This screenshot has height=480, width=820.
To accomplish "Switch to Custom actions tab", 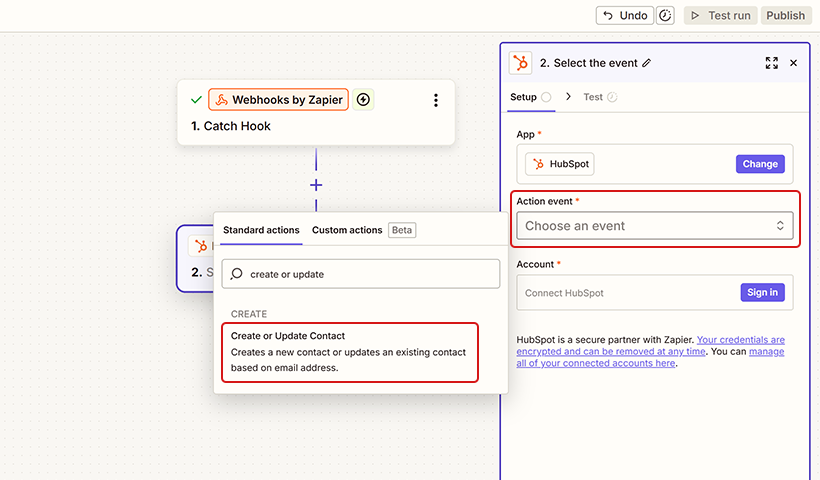I will pos(347,230).
